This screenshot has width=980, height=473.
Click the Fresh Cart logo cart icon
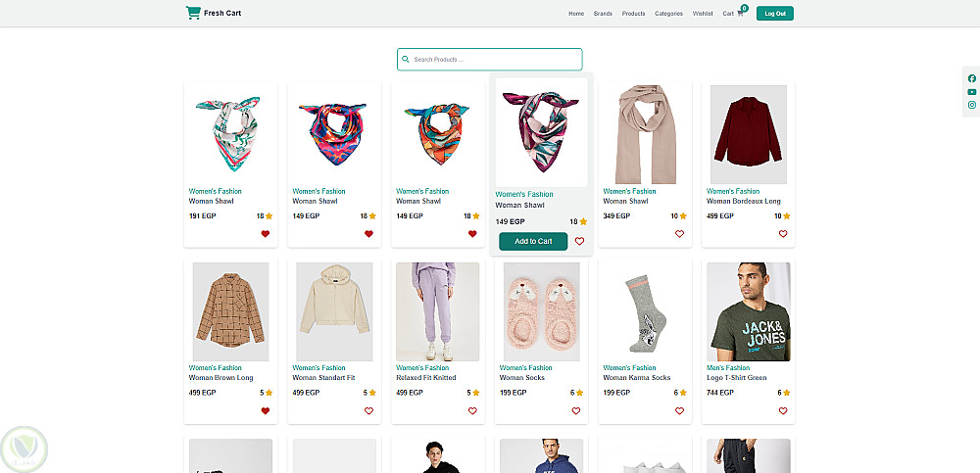tap(193, 13)
